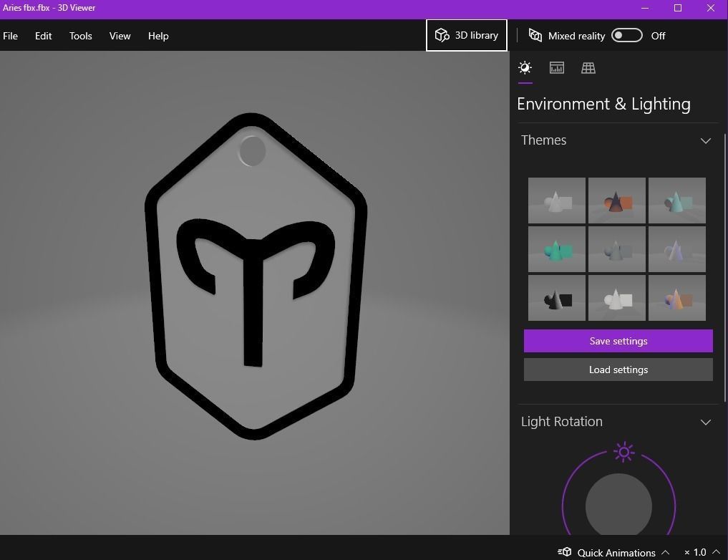Expand the × 1.0 speed chevron
The width and height of the screenshot is (728, 560).
(x=716, y=552)
